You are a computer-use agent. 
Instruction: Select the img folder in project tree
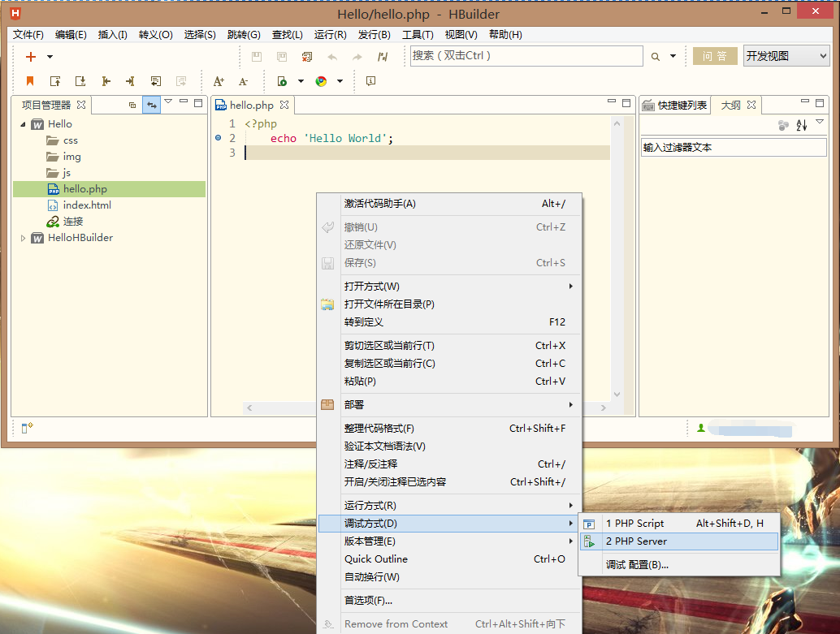tap(71, 157)
